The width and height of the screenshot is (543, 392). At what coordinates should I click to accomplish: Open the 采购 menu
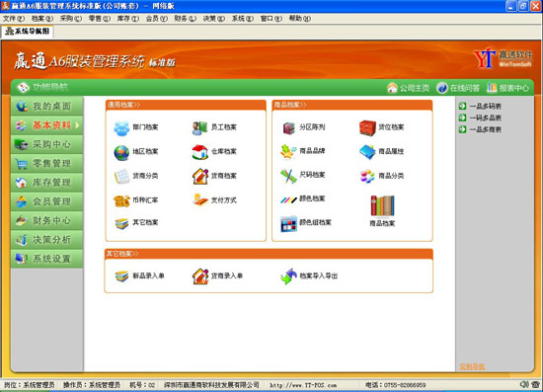pos(71,19)
